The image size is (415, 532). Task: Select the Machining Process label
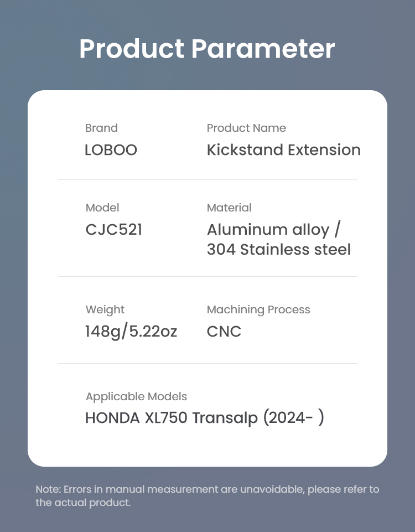point(258,310)
